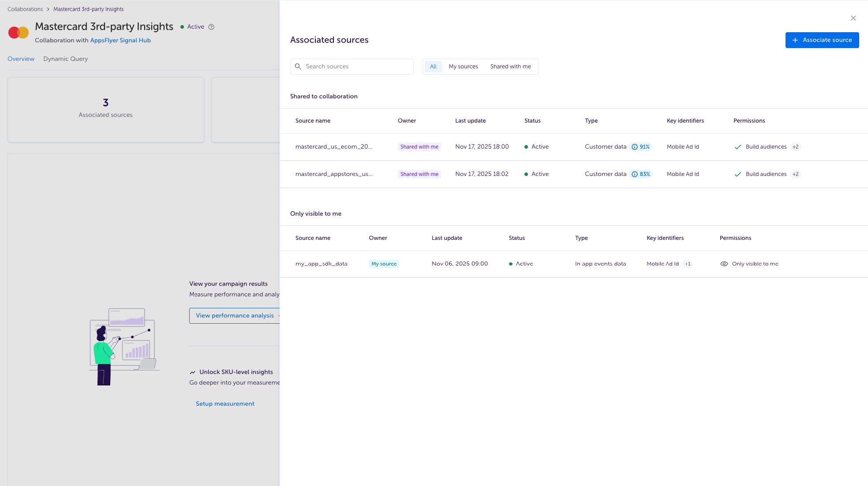Expand +2 permissions for mastercard_us_ecom source

click(795, 147)
